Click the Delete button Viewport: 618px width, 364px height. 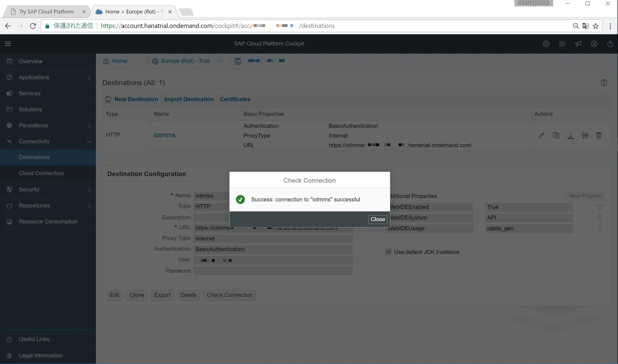pos(189,295)
